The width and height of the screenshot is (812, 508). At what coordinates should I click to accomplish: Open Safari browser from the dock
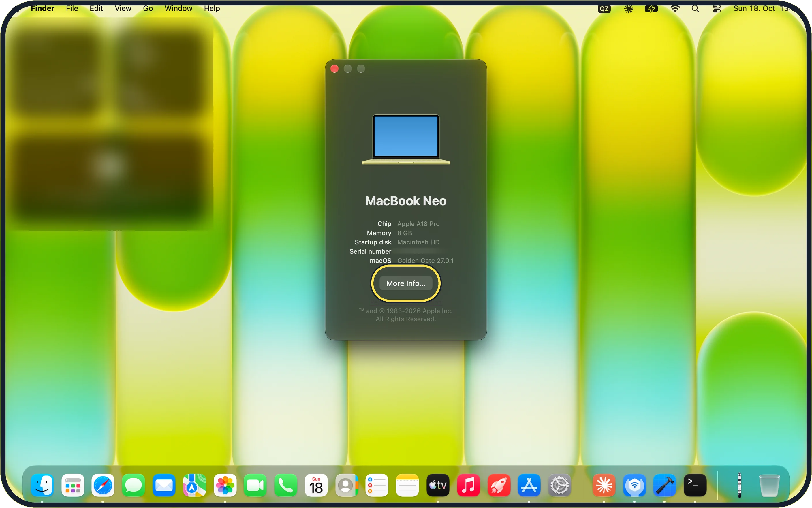103,485
